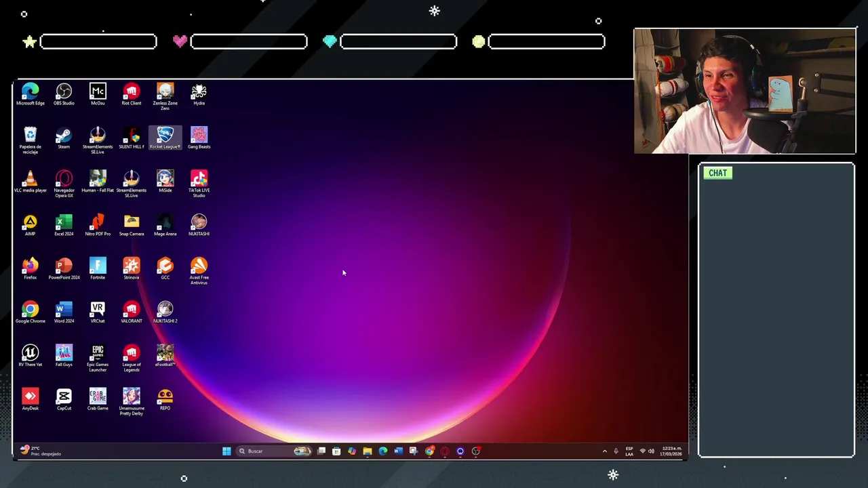Select the Zenless Zone Zero icon

pyautogui.click(x=165, y=96)
